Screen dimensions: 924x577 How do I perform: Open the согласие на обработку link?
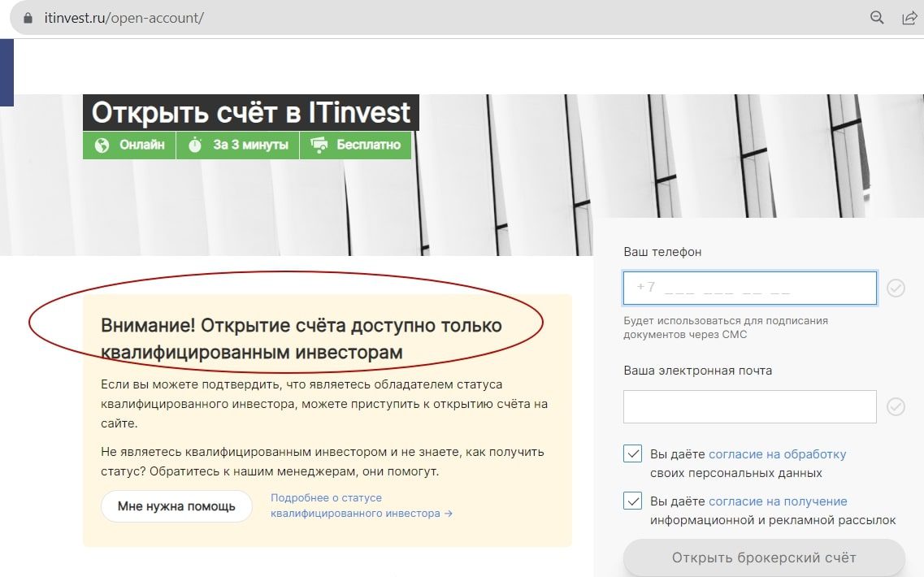(x=777, y=454)
